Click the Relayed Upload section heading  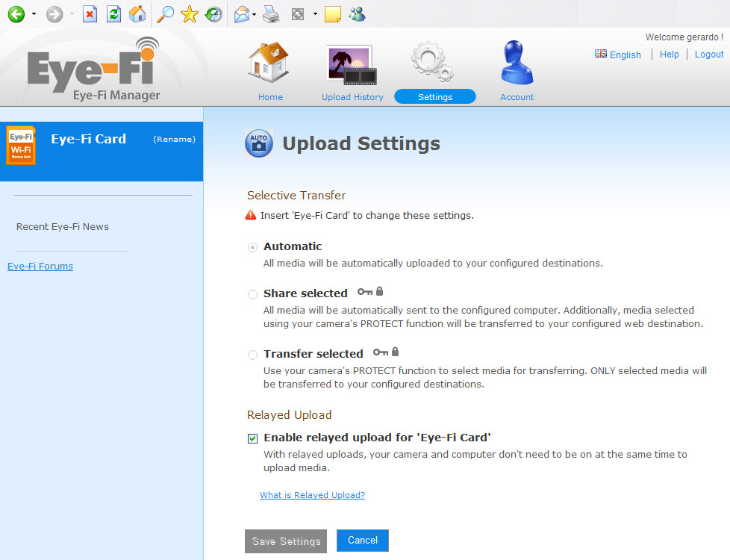289,414
